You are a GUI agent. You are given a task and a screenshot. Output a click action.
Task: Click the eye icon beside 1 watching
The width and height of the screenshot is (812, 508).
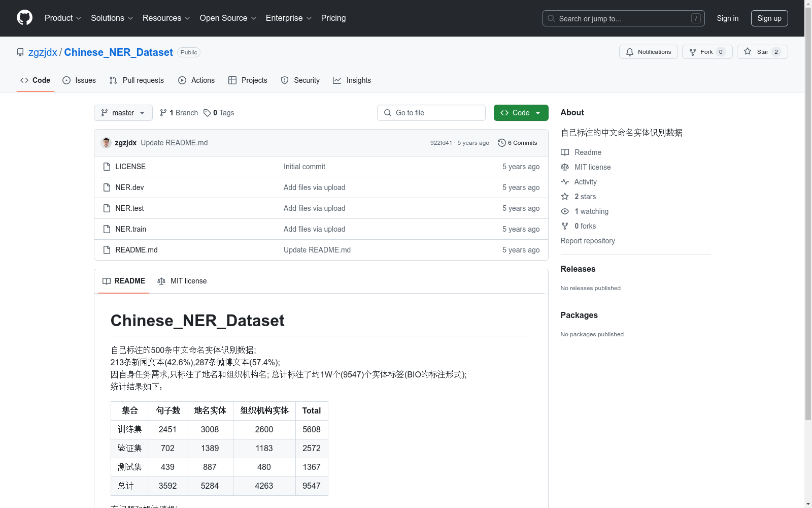[565, 211]
